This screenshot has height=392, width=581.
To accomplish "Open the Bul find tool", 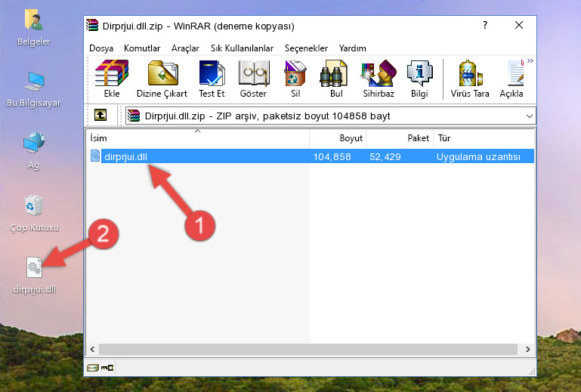I will coord(335,79).
